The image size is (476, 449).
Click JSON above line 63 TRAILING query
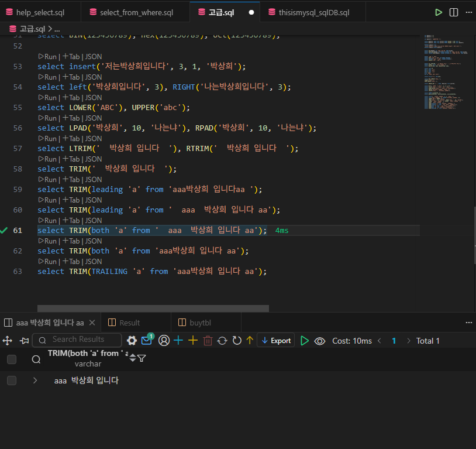click(94, 262)
